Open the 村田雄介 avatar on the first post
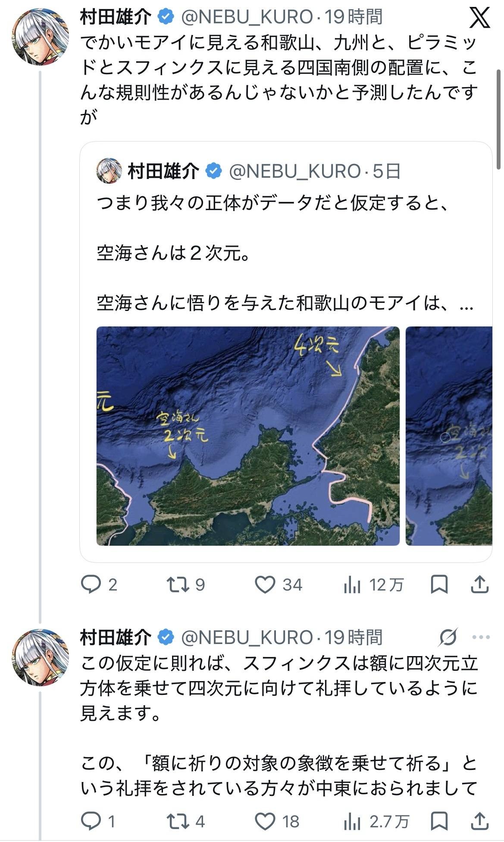Screen dimensions: 504x842 (40, 37)
